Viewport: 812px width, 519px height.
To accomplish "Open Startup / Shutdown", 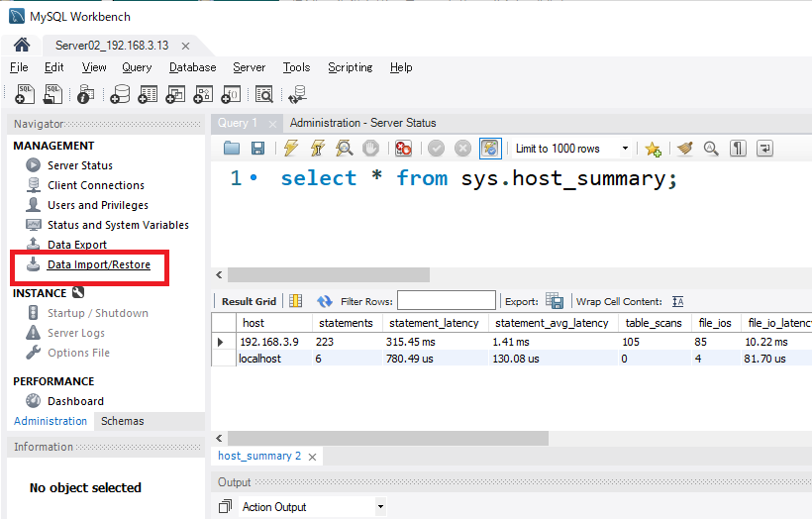I will (98, 313).
